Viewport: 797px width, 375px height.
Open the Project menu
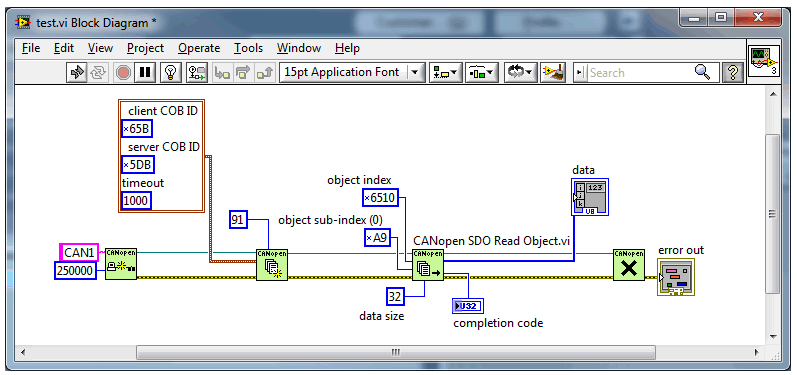pos(145,48)
